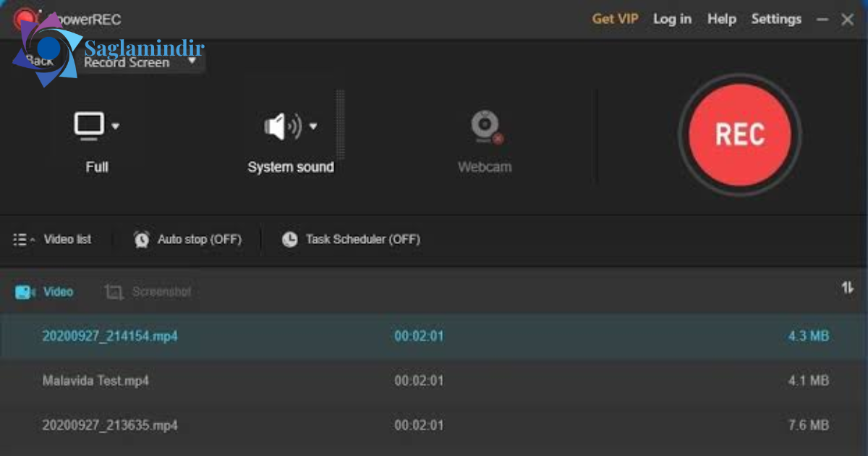Open the dropdown arrow beside Full
Viewport: 868px width, 456px height.
[115, 127]
